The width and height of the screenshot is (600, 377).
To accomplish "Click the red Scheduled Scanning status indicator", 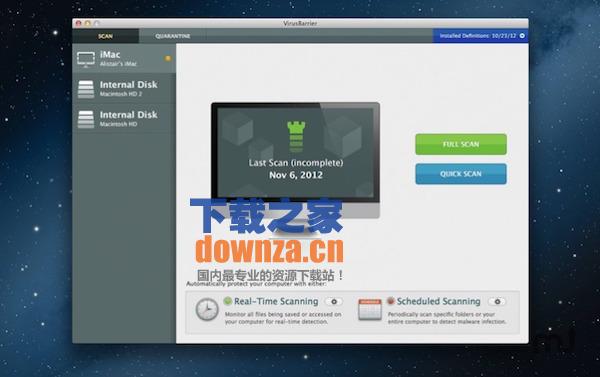I will tap(391, 301).
